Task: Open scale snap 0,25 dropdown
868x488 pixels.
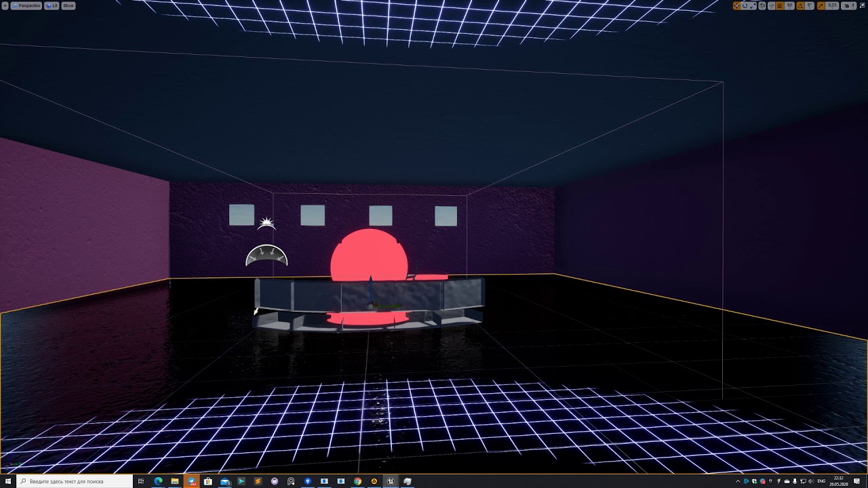Action: pos(832,5)
